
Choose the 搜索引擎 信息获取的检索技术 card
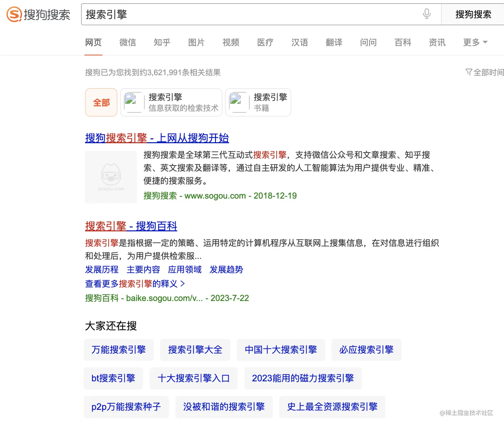coord(171,102)
